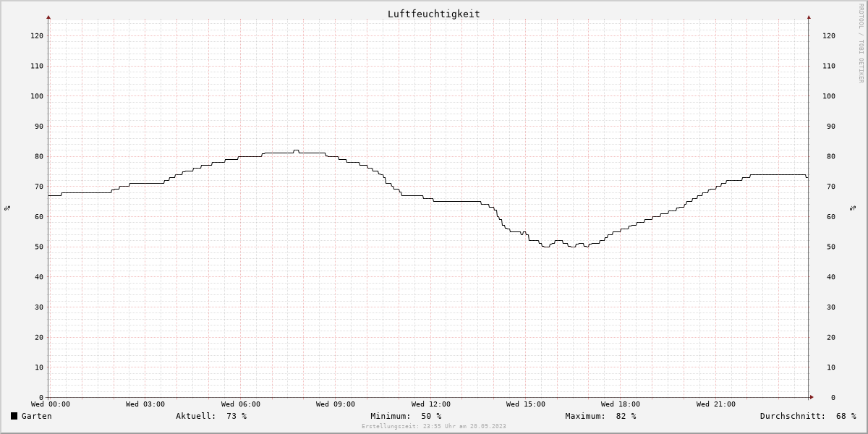The image size is (868, 434).
Task: Click the black Garten legend swatch
Action: coord(14,416)
